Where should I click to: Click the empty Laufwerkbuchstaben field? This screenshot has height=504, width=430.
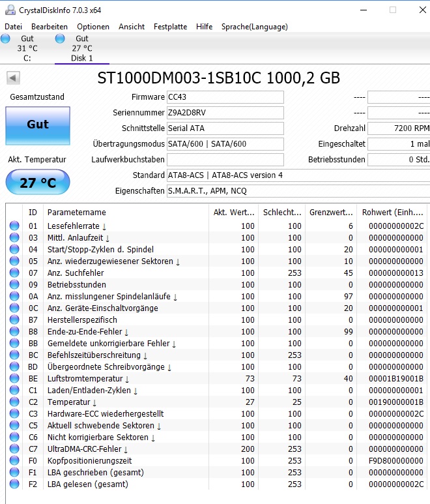tap(225, 160)
